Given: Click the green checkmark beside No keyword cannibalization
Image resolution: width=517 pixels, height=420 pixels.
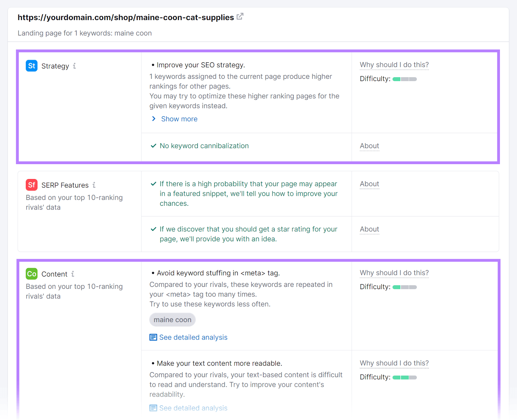Looking at the screenshot, I should pos(153,146).
